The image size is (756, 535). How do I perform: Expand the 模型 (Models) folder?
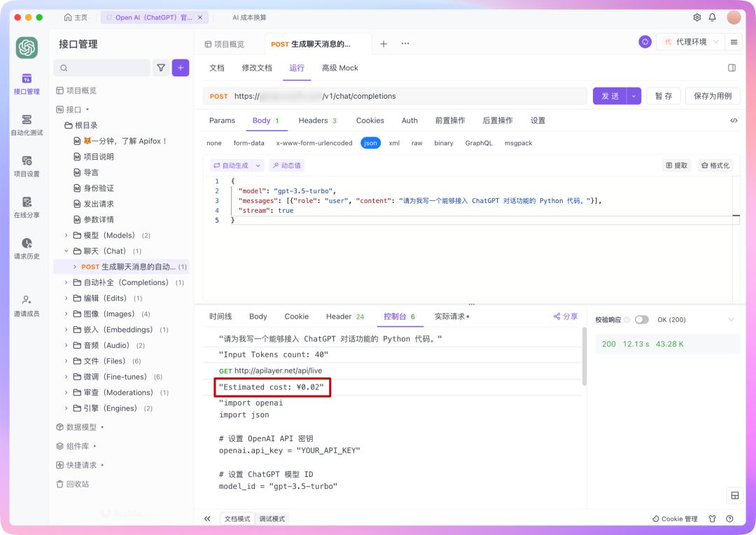point(66,235)
